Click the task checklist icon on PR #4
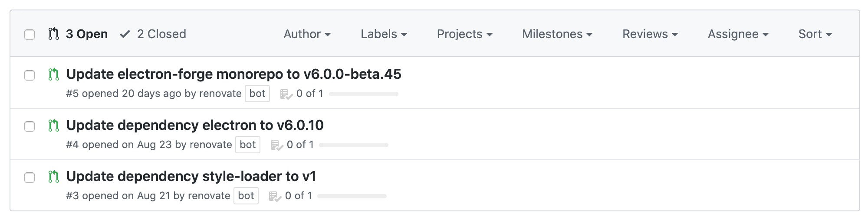868x220 pixels. [277, 145]
